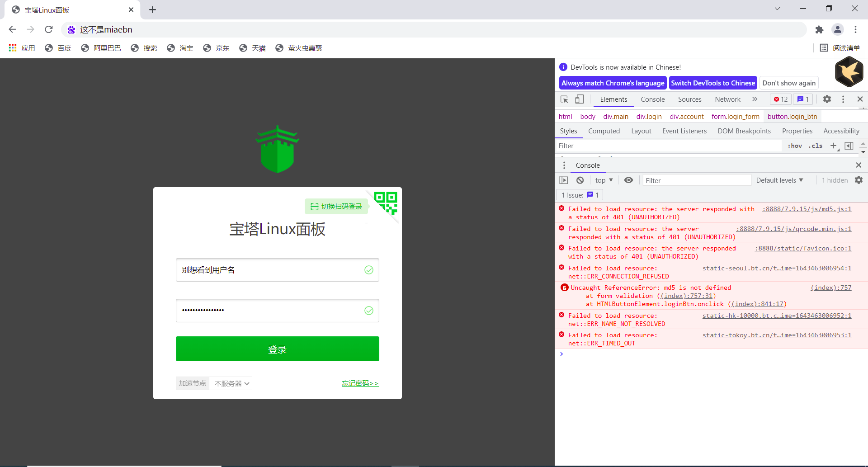Image resolution: width=868 pixels, height=467 pixels.
Task: Click the password input field
Action: pos(278,311)
